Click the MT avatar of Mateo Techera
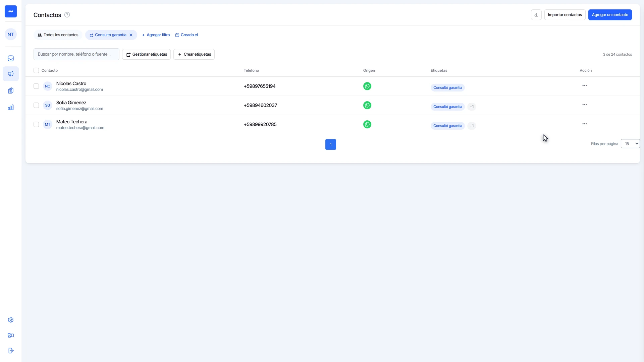644x362 pixels. coord(48,124)
